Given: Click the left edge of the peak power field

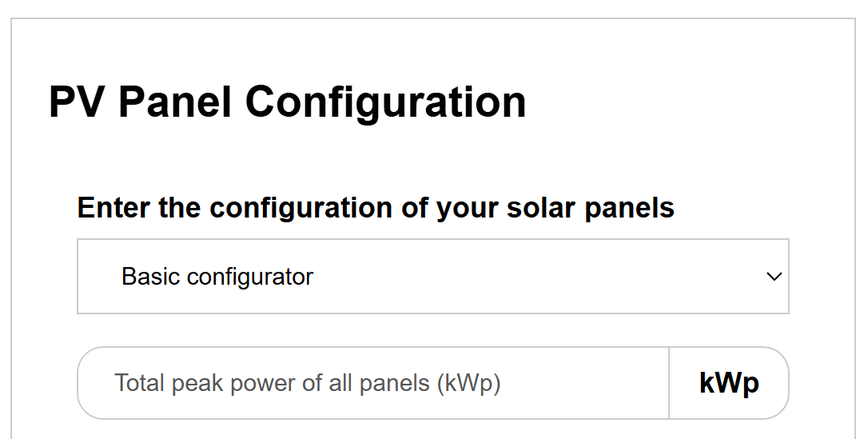Looking at the screenshot, I should (x=92, y=383).
